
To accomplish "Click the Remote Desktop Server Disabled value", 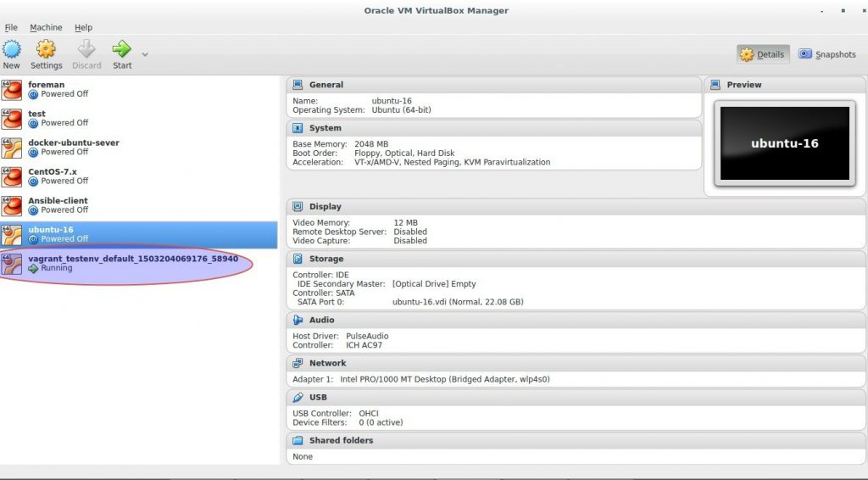I will (410, 232).
